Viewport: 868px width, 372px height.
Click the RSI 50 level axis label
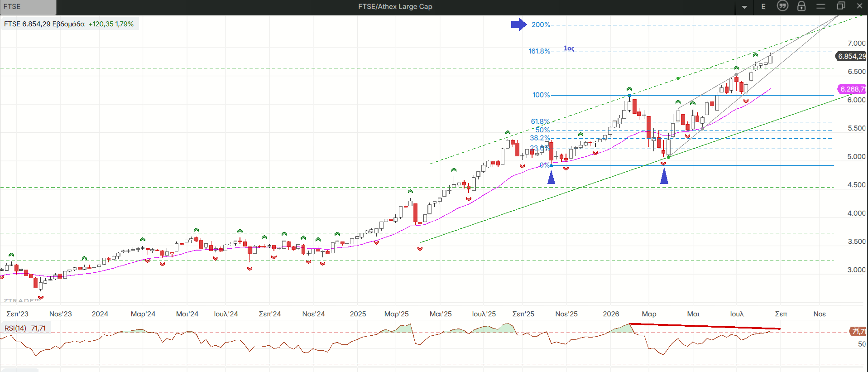click(862, 344)
